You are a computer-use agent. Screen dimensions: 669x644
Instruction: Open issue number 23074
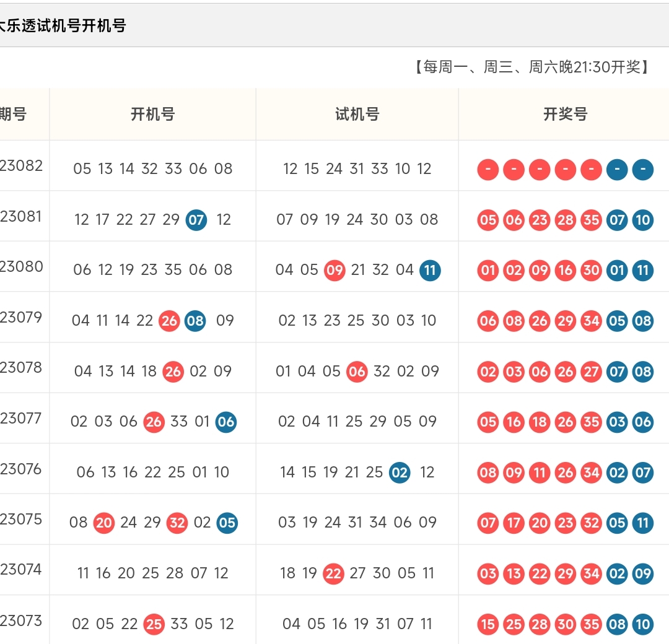(21, 569)
